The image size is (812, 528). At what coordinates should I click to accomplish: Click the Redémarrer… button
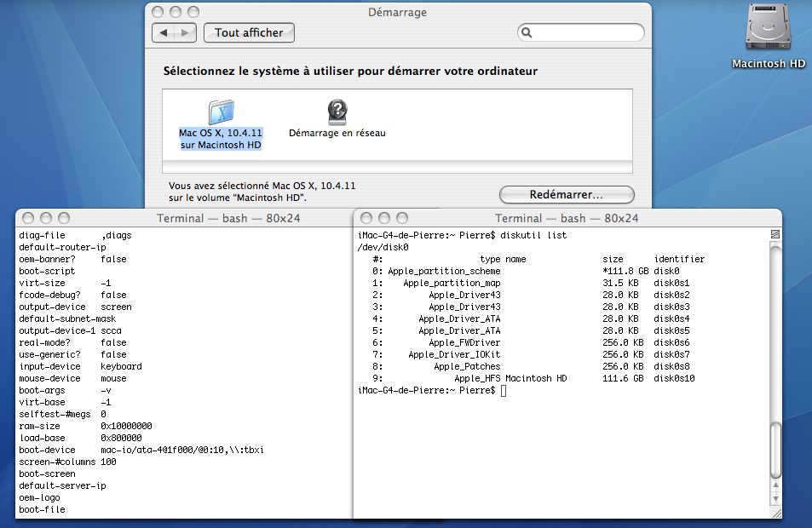(x=567, y=195)
